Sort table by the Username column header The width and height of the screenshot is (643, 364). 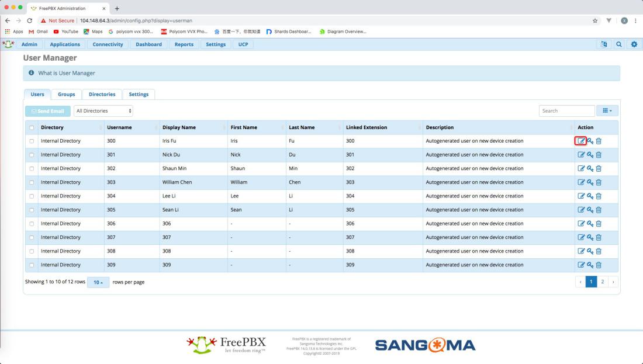119,127
